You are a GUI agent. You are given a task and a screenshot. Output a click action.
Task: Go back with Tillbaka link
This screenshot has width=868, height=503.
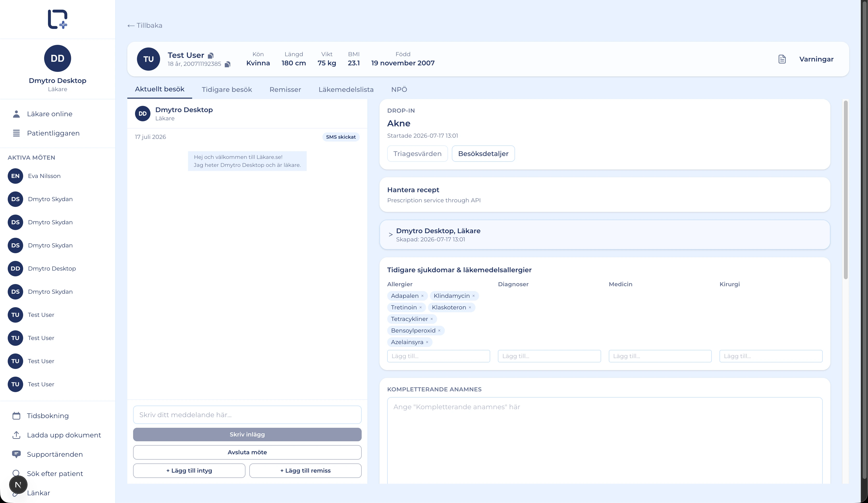[145, 26]
